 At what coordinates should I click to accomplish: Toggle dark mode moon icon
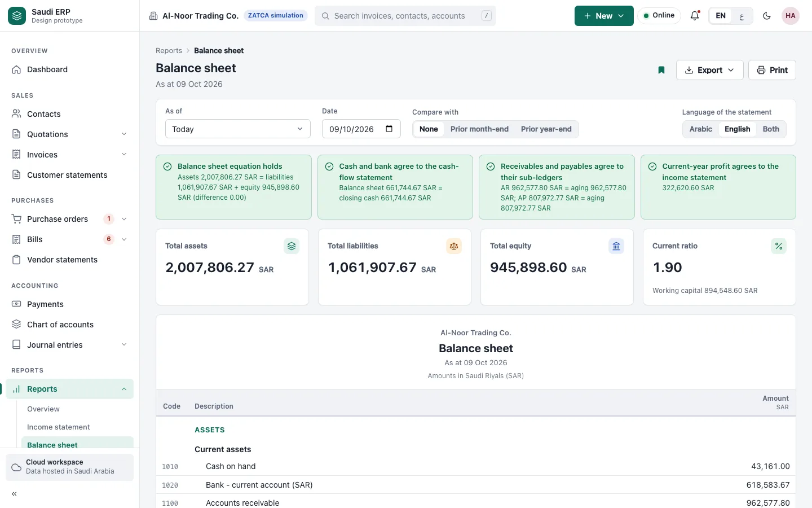click(x=767, y=16)
